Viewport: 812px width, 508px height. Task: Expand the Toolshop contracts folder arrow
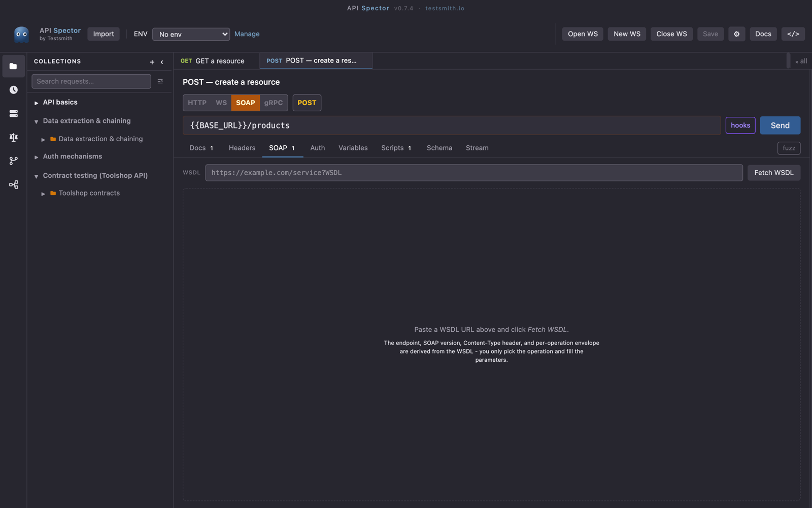tap(43, 194)
